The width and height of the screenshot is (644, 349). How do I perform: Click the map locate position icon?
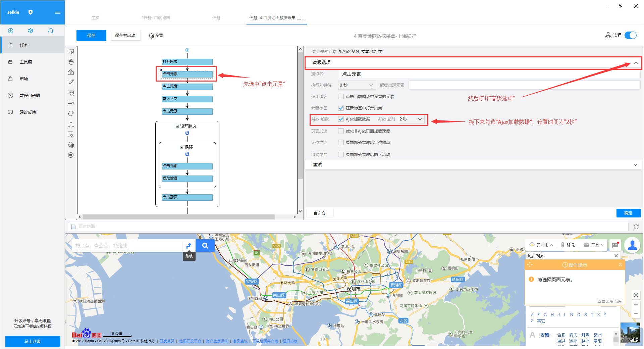coord(636,295)
